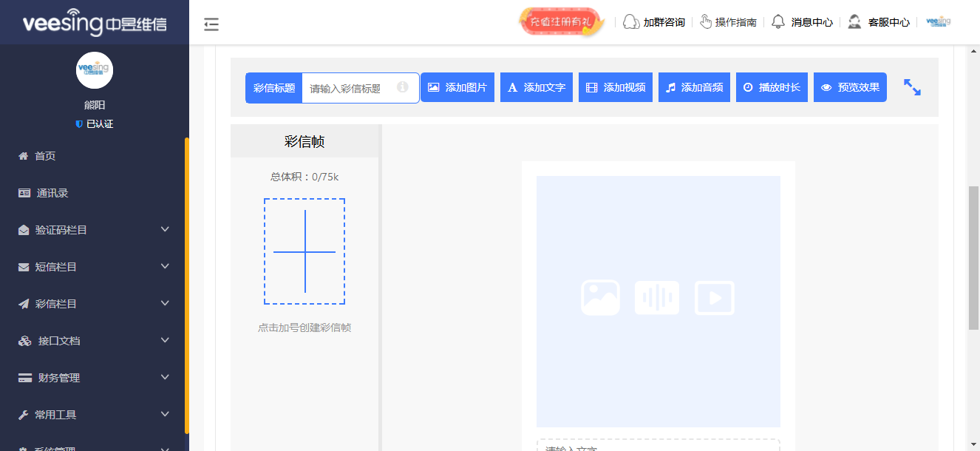
Task: Click the 总体积：0/75k size text
Action: coord(304,177)
